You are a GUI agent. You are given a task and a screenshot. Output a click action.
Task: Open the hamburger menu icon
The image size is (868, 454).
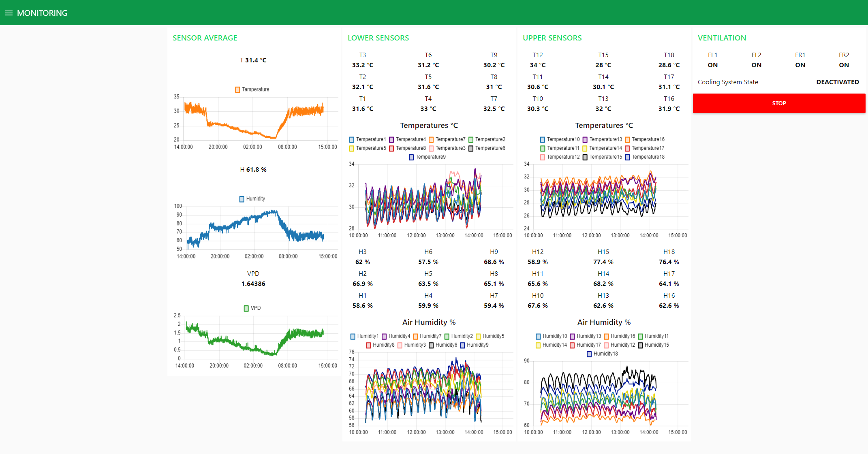(x=9, y=13)
